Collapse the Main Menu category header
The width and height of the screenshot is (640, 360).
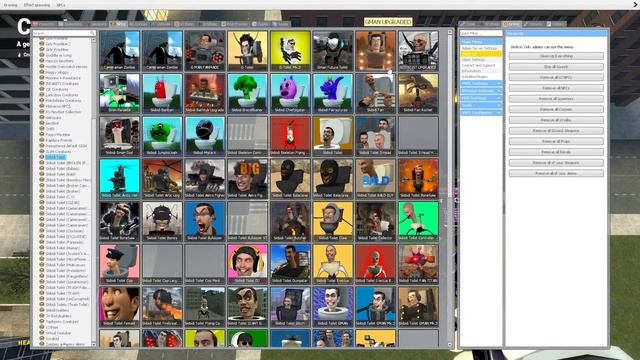click(481, 42)
